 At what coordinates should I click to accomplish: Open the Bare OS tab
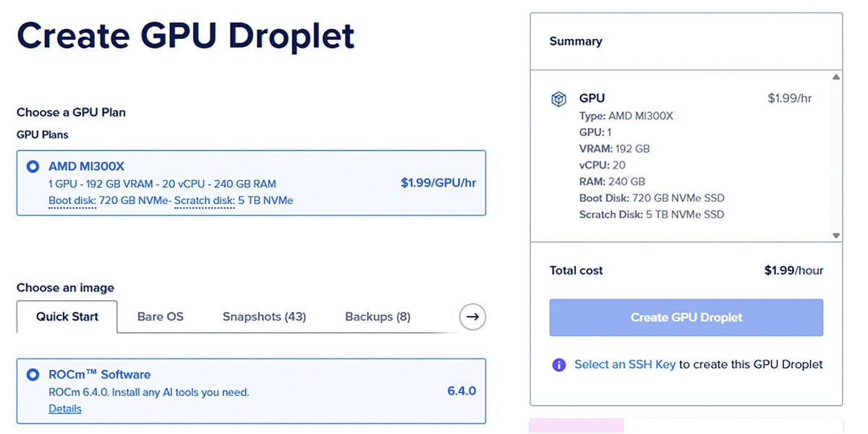[x=161, y=317]
